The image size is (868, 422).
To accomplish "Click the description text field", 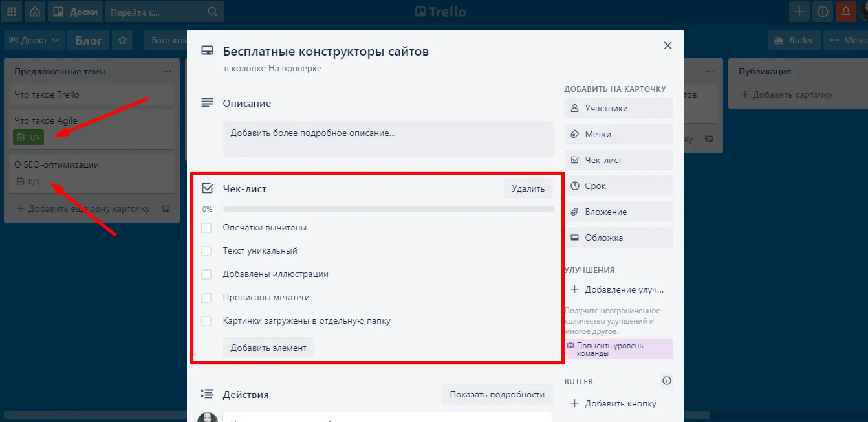I will point(388,139).
